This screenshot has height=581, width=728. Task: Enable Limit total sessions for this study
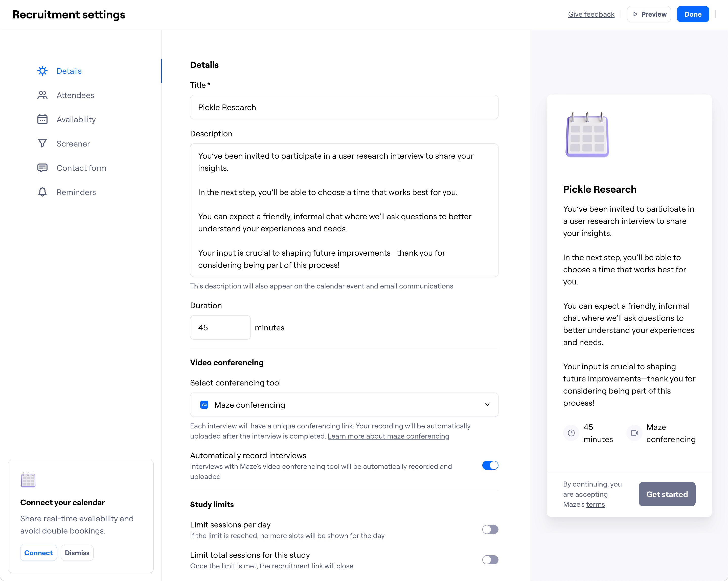490,560
